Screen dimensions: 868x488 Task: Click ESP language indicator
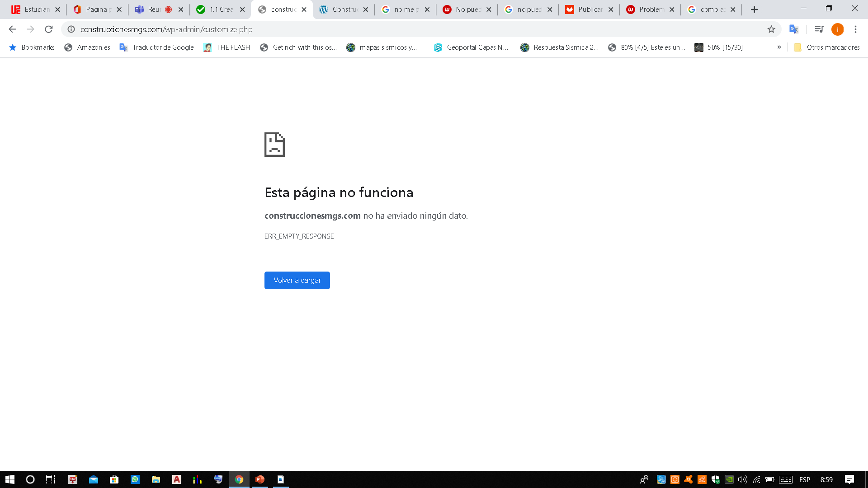[x=805, y=479]
